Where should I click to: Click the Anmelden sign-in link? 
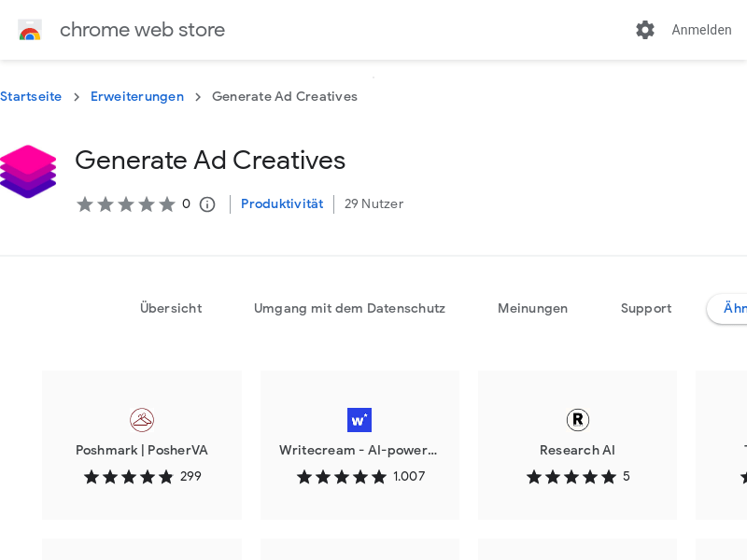(x=701, y=30)
